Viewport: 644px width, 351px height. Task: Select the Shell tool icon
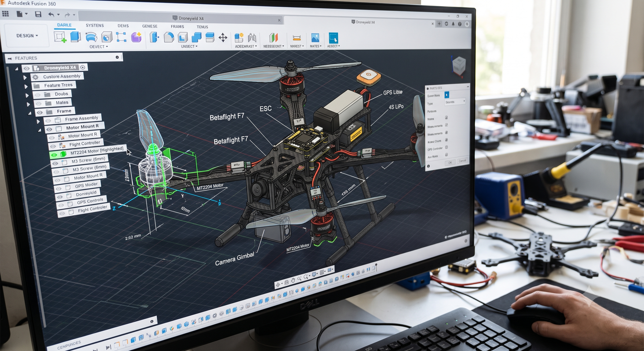point(183,37)
